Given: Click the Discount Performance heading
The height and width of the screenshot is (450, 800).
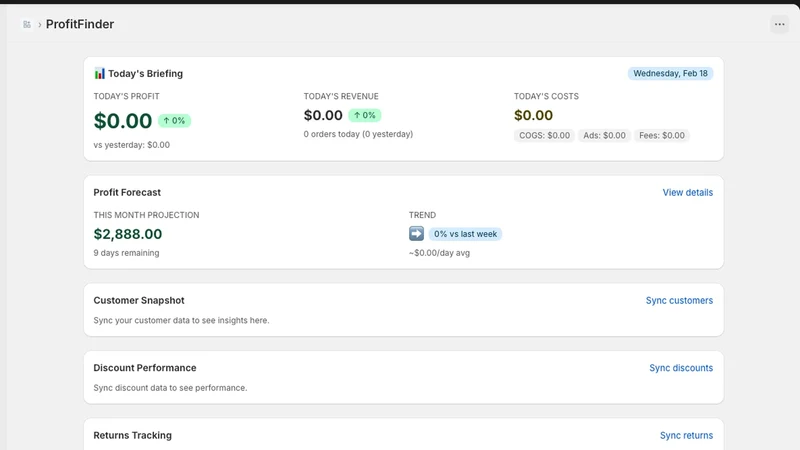Looking at the screenshot, I should (144, 368).
